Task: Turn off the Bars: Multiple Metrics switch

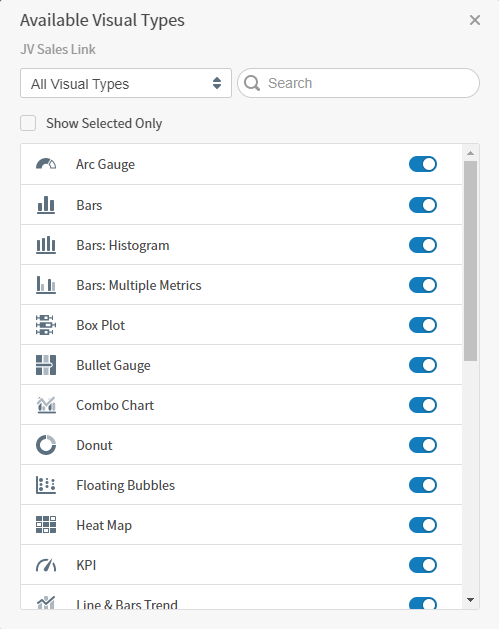Action: click(x=423, y=285)
